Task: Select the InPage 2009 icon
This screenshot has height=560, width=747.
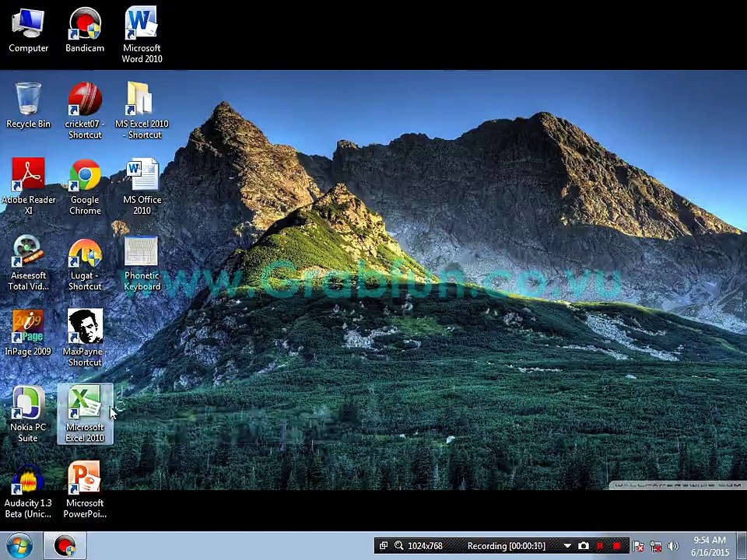Action: click(28, 333)
